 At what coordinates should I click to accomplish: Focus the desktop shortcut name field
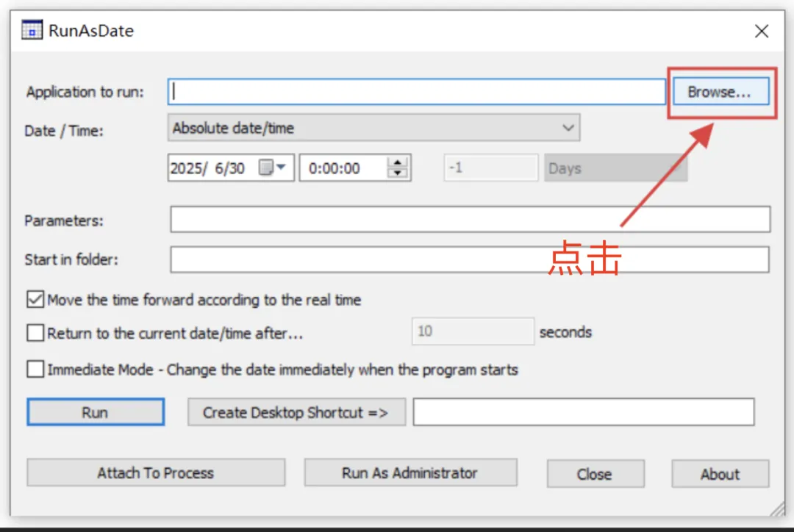(x=583, y=411)
